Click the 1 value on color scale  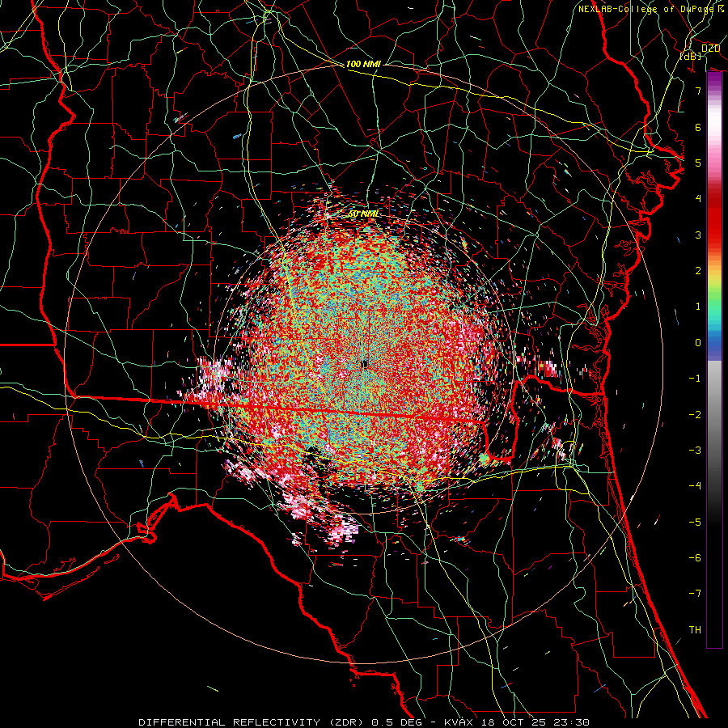(698, 307)
